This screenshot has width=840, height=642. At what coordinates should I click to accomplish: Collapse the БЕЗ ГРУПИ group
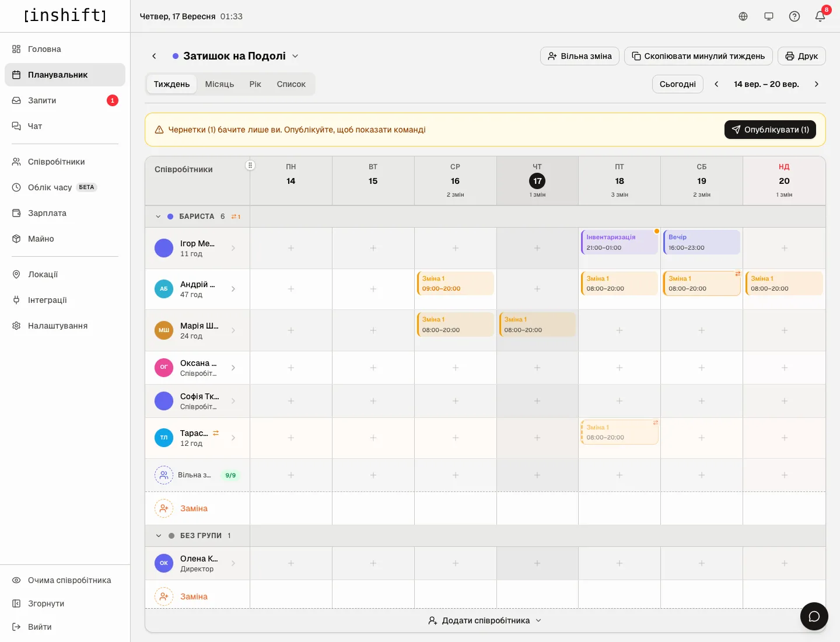click(x=158, y=536)
